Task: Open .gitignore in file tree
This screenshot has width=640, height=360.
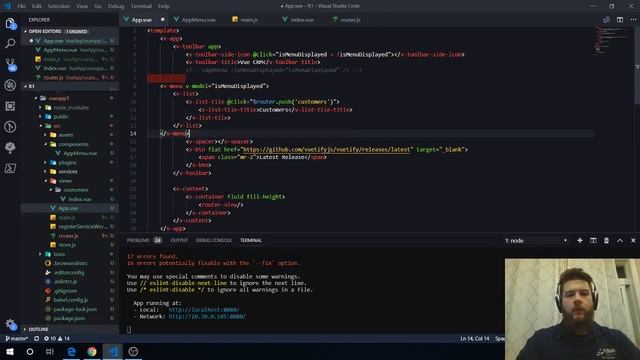Action: (x=65, y=291)
